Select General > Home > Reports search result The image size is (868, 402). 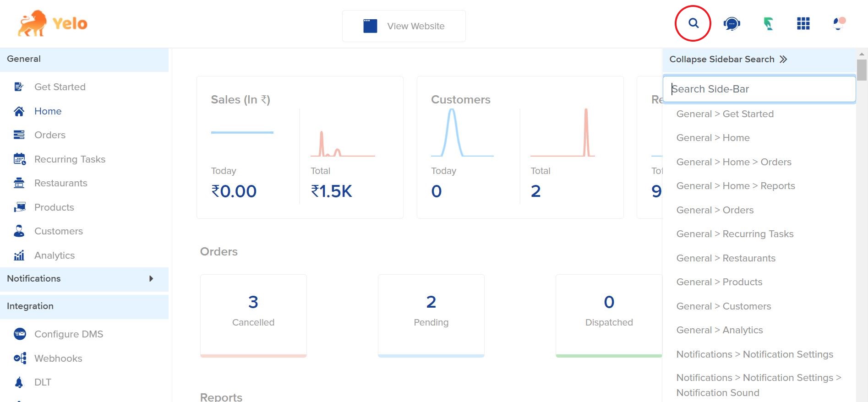coord(735,186)
